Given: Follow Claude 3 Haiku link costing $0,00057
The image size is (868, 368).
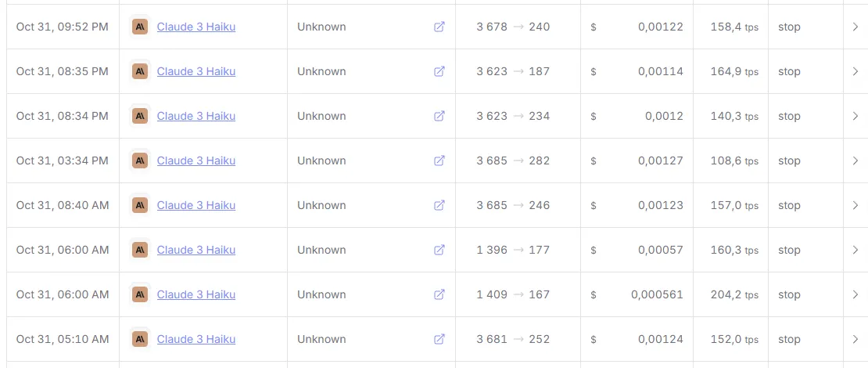Looking at the screenshot, I should 196,250.
